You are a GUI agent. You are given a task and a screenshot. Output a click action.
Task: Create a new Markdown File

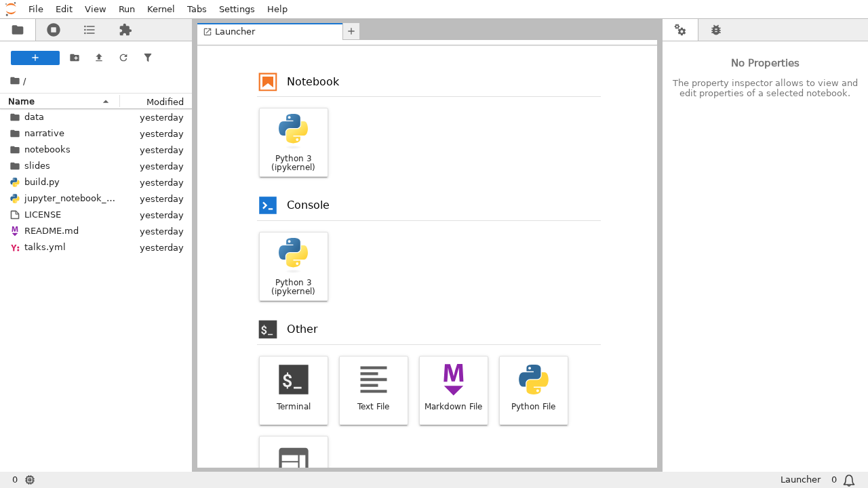pos(454,391)
